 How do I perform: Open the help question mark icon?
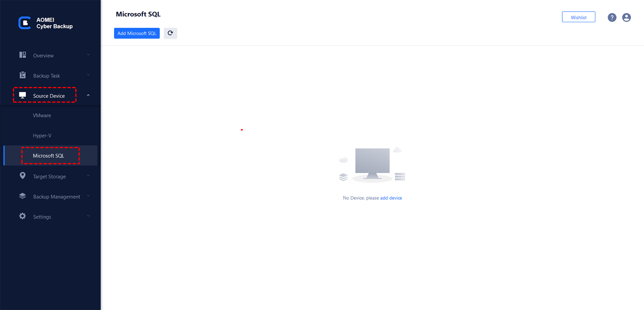point(612,17)
